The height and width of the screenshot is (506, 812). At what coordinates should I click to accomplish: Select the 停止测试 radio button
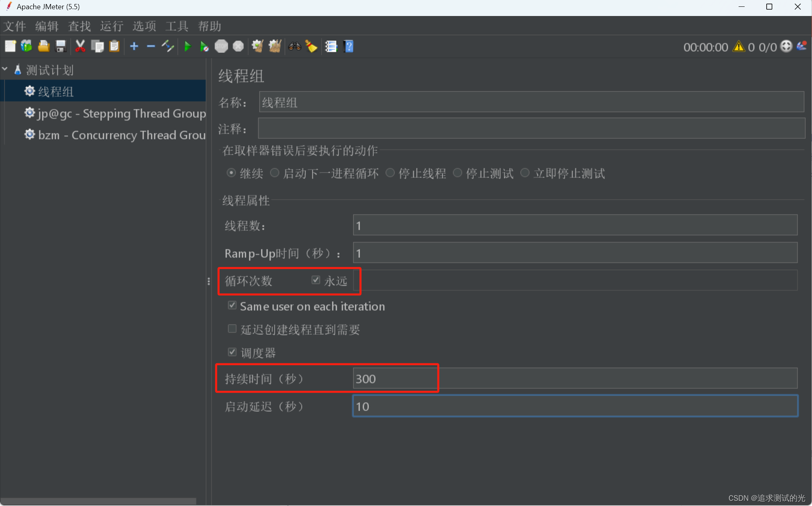pos(458,173)
